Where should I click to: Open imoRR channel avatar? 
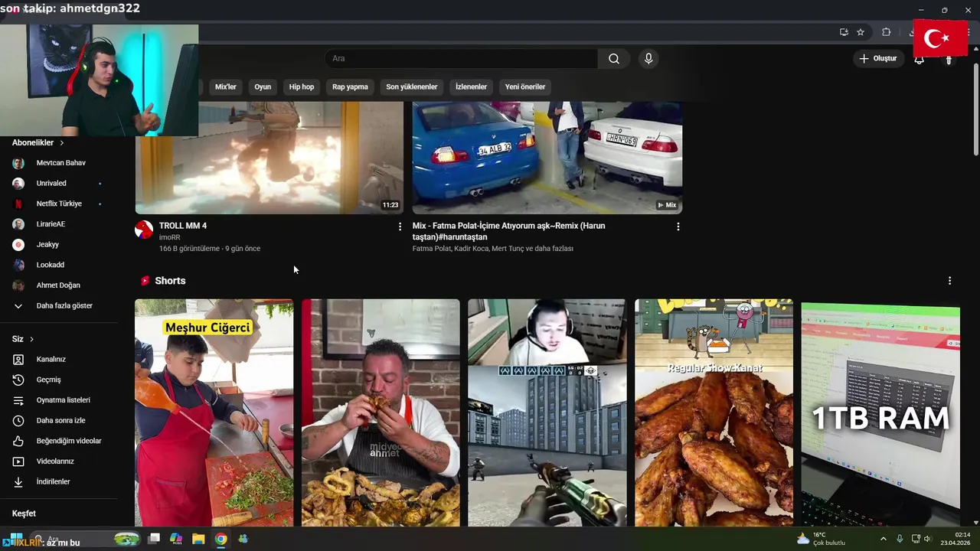tap(144, 230)
